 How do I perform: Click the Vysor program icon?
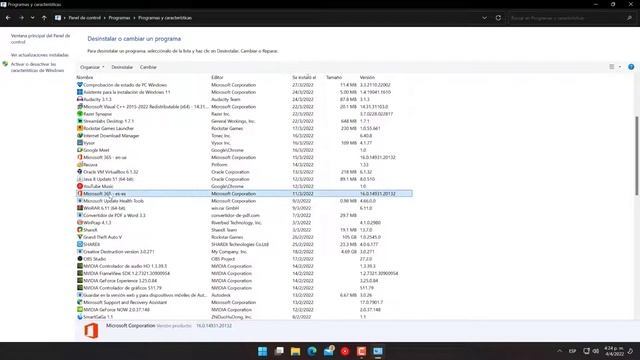click(80, 143)
